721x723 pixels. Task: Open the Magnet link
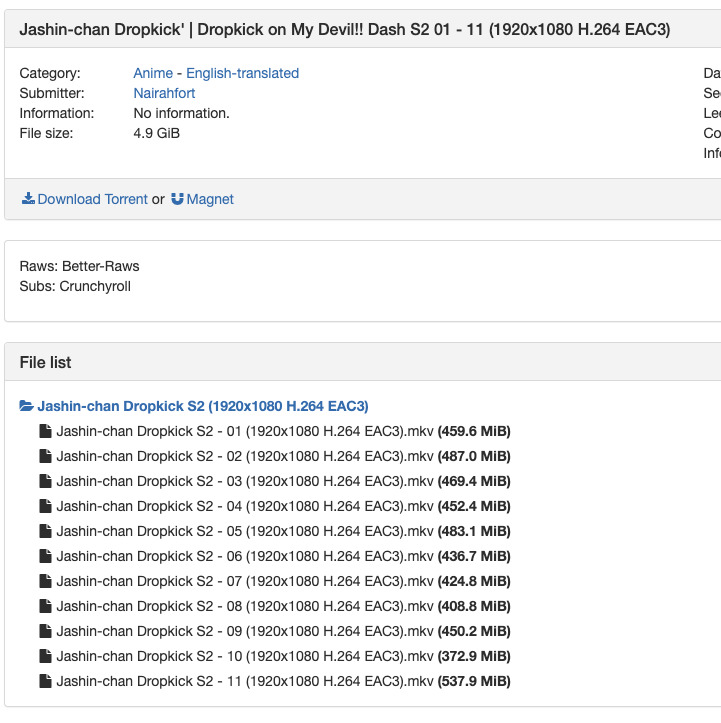(x=210, y=199)
